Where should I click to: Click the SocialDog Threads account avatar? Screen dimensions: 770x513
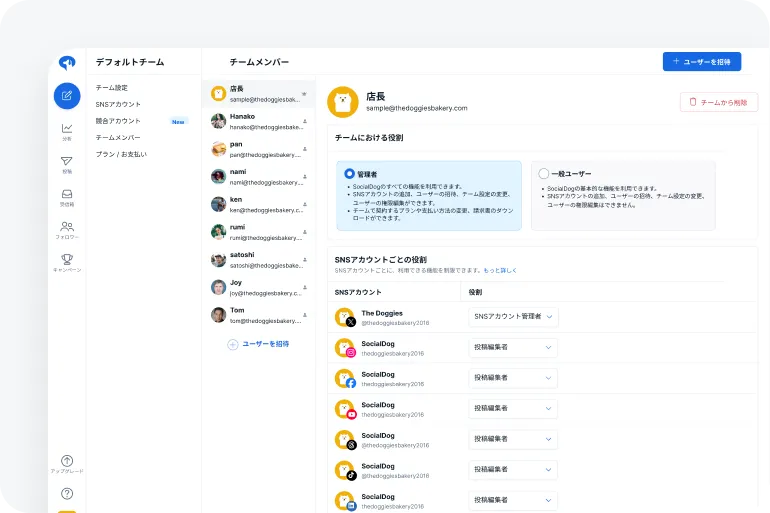[x=345, y=439]
